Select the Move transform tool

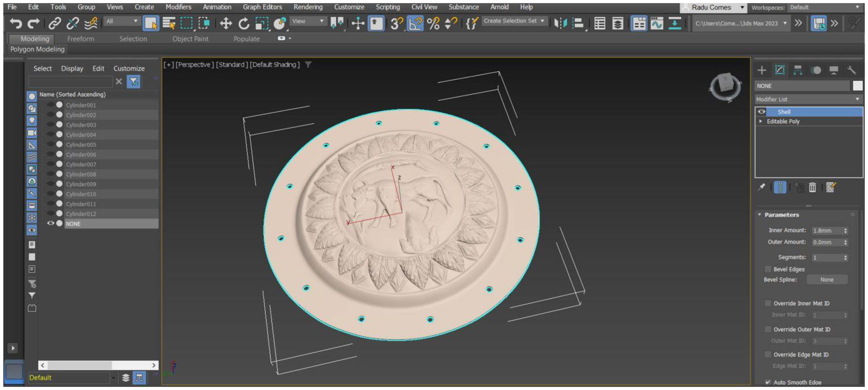(225, 24)
